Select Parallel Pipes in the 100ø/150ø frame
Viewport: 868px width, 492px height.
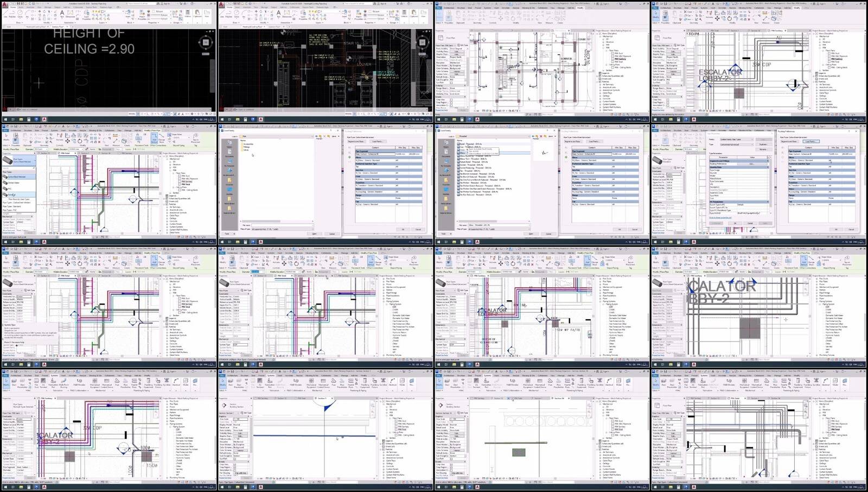tap(134, 383)
